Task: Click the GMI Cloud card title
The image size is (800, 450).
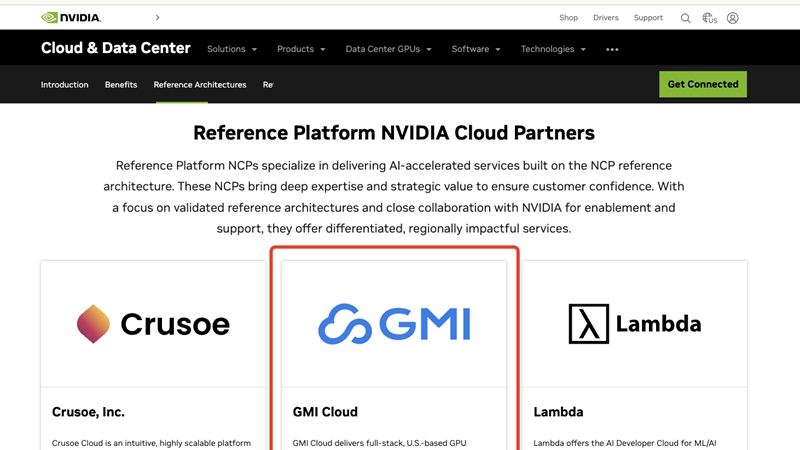Action: point(325,412)
